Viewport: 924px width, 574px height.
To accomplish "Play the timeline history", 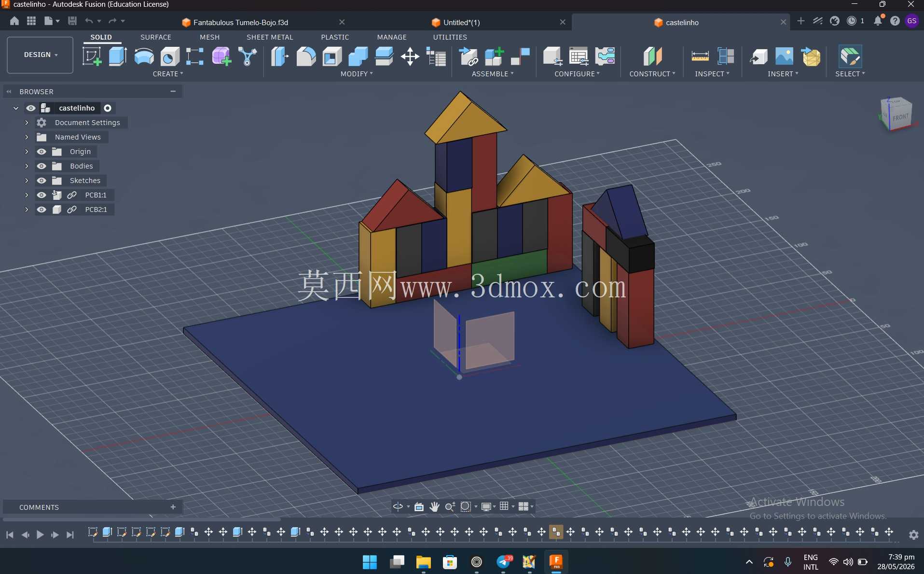I will pos(40,534).
